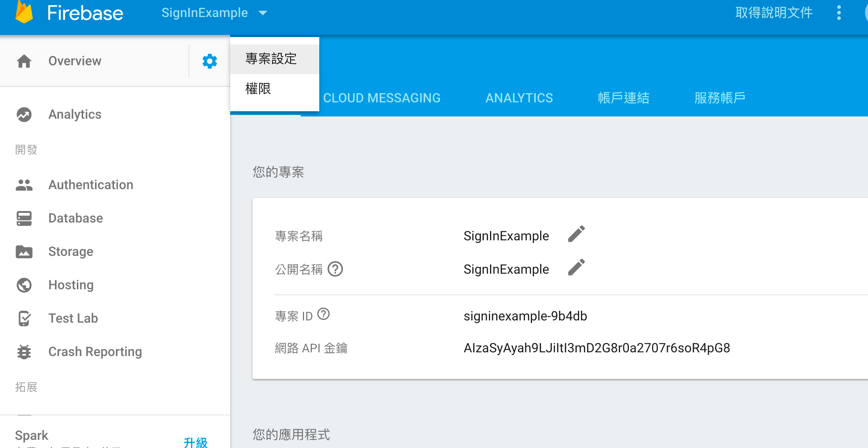
Task: Switch to the ANALYTICS tab
Action: point(519,98)
